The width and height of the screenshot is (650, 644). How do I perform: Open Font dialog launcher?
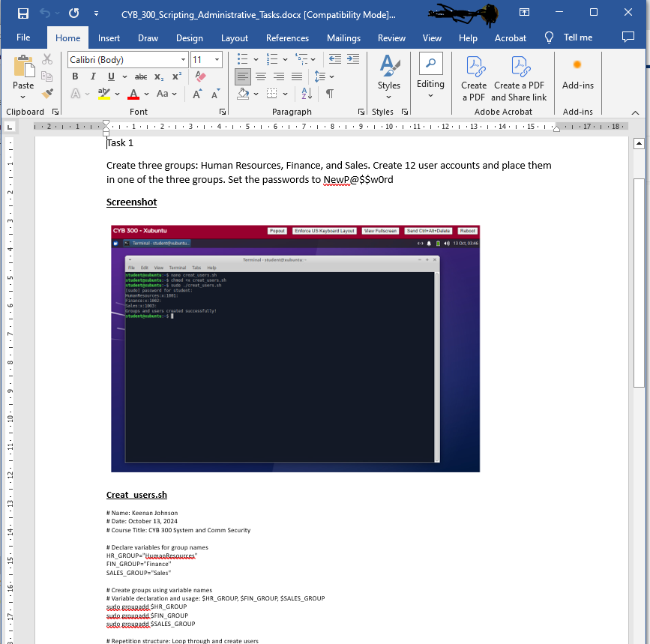223,112
